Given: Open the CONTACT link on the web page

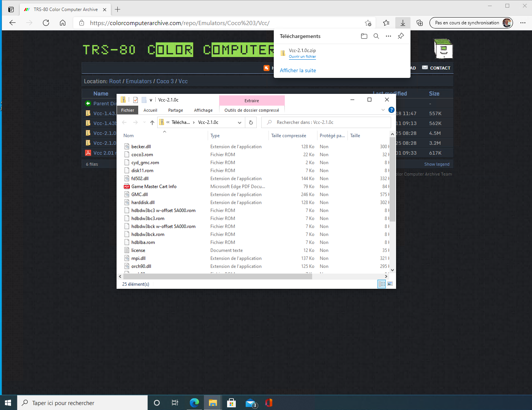Looking at the screenshot, I should point(436,68).
